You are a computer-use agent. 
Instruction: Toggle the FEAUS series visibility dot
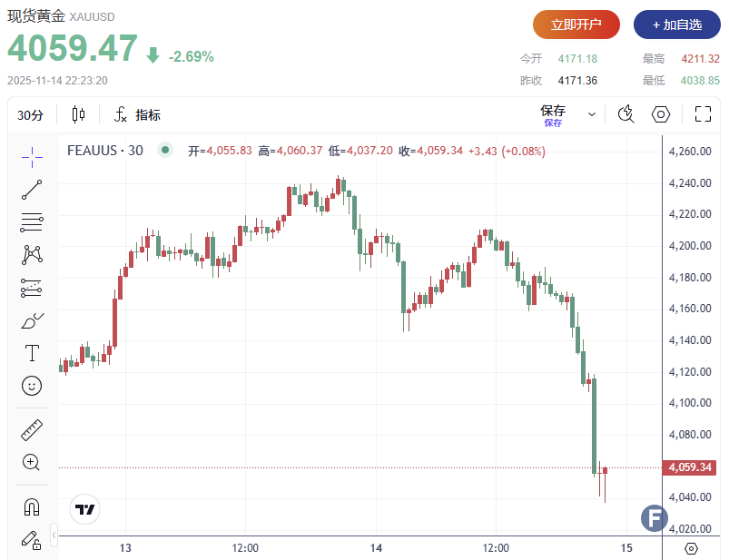click(164, 151)
